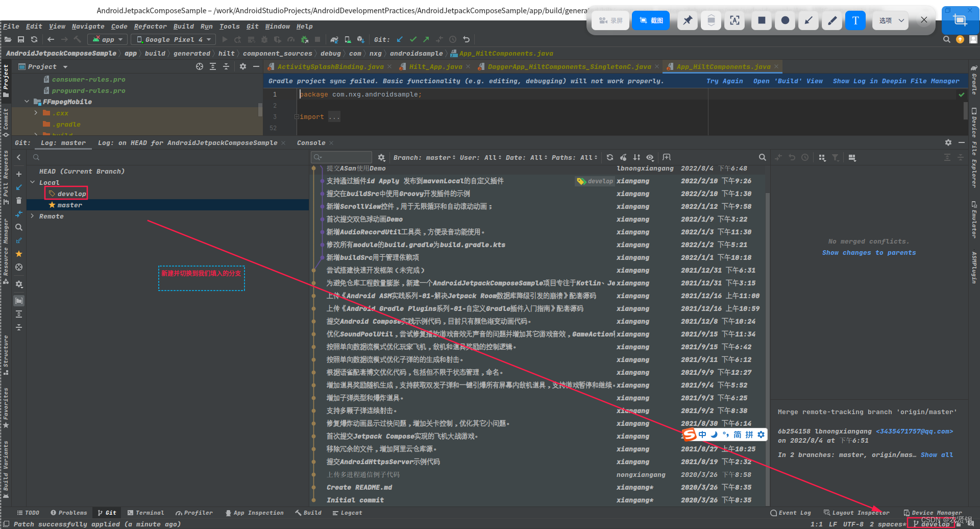Click the Git Push green arrow icon

(x=426, y=39)
